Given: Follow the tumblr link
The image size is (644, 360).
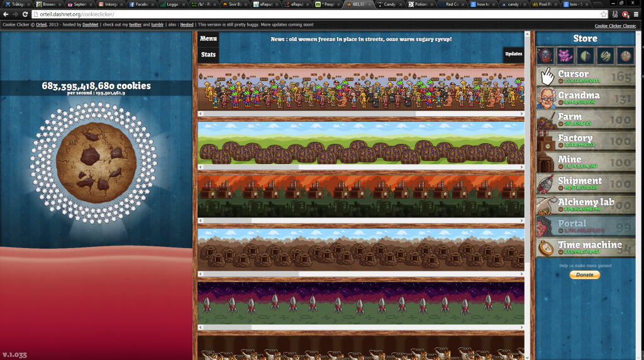Looking at the screenshot, I should (157, 25).
